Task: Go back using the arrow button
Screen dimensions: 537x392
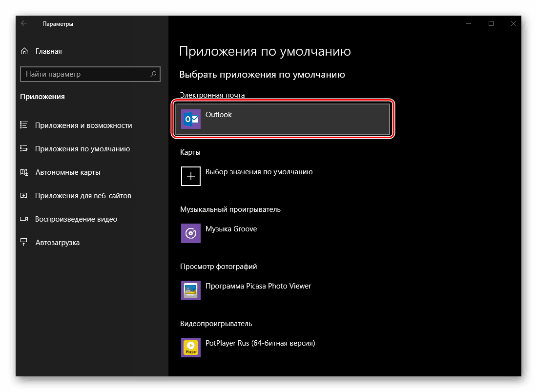Action: [x=24, y=23]
